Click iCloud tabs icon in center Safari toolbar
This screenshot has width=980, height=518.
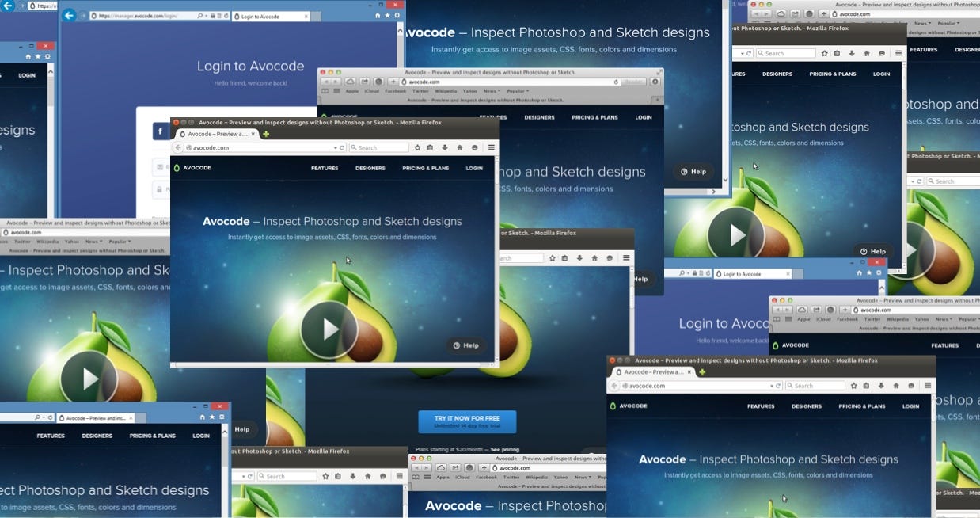[350, 82]
